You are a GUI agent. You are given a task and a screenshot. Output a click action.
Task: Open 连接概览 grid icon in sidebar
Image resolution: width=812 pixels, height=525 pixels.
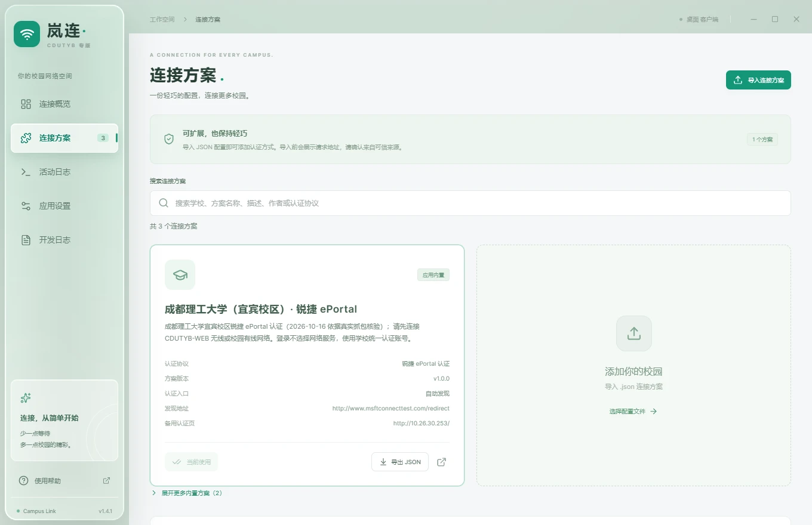(x=26, y=104)
